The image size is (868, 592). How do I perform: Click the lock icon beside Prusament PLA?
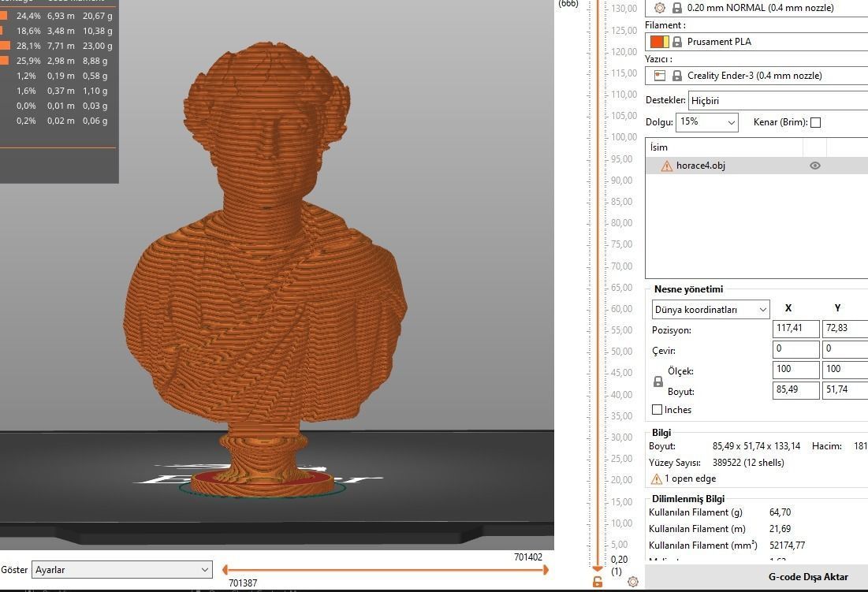(677, 42)
